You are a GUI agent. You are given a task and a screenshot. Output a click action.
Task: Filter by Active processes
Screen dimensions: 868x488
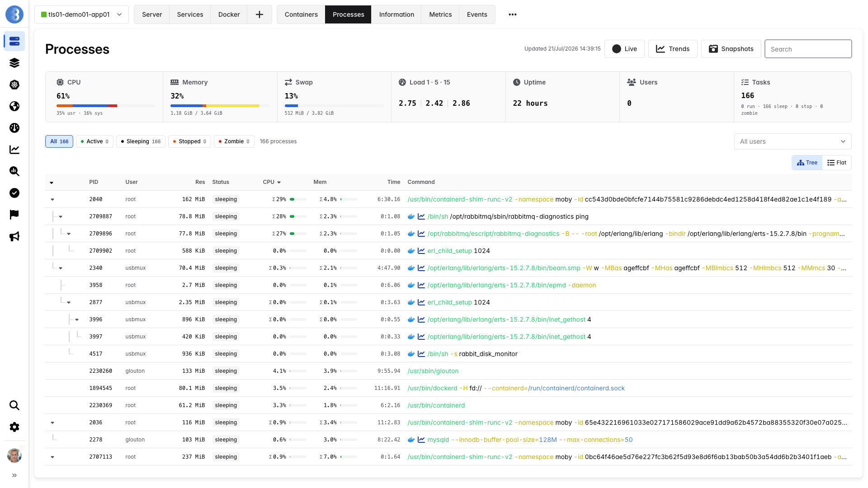(94, 141)
